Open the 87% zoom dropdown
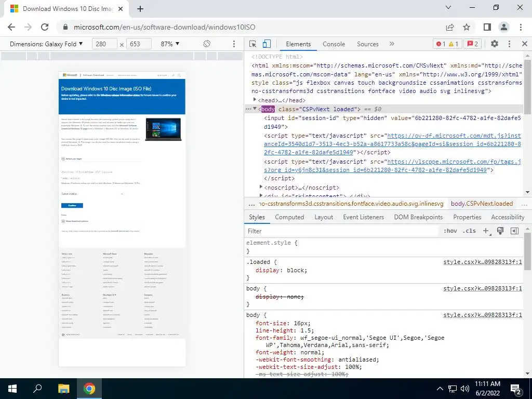 [170, 44]
